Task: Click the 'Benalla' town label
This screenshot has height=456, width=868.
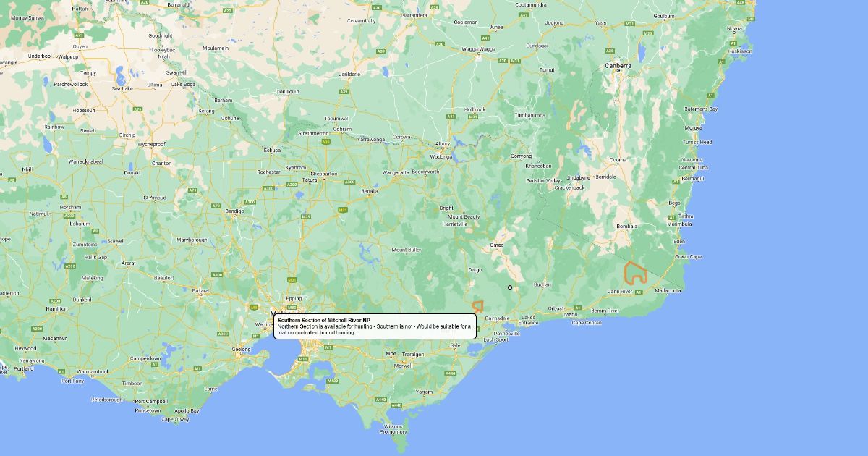Action: (370, 190)
